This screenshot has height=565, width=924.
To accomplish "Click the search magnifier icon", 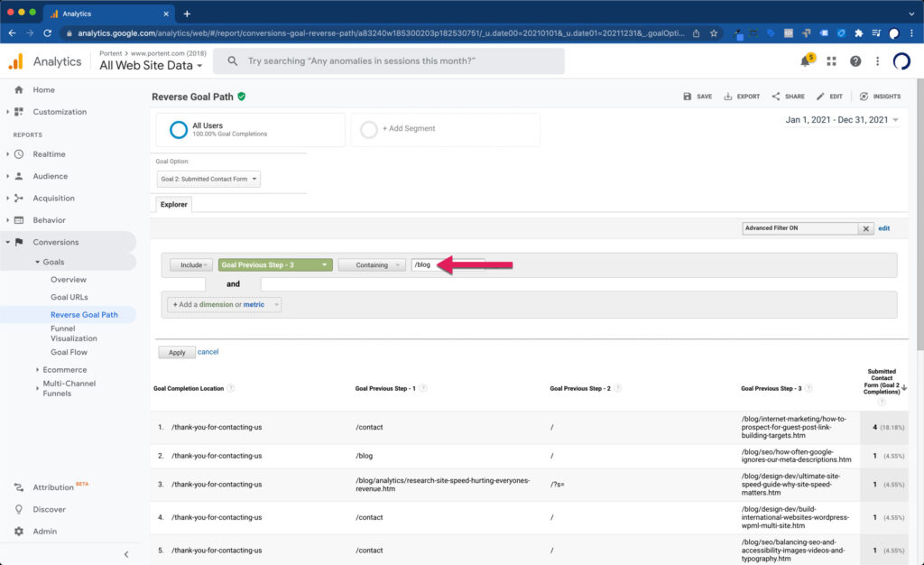I will [233, 60].
